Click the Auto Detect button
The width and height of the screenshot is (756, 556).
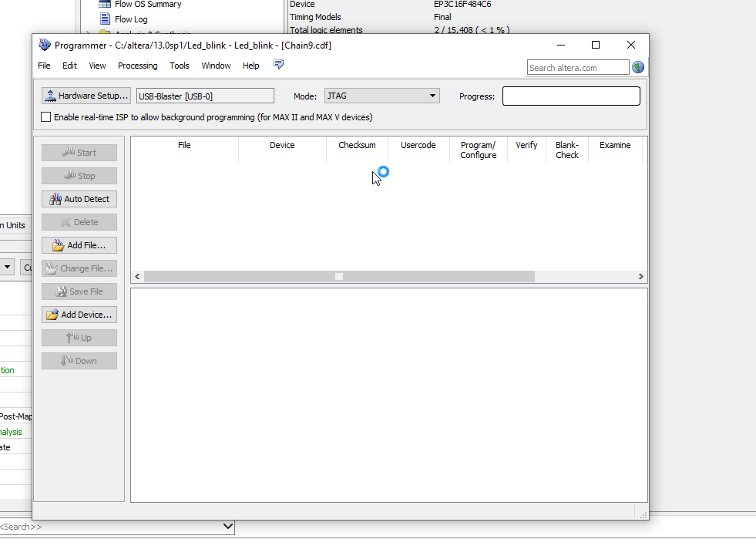pyautogui.click(x=79, y=199)
